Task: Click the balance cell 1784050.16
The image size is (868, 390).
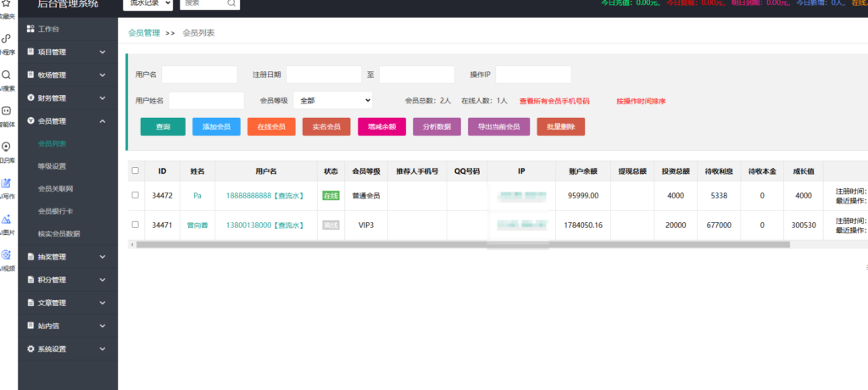Action: pyautogui.click(x=583, y=226)
